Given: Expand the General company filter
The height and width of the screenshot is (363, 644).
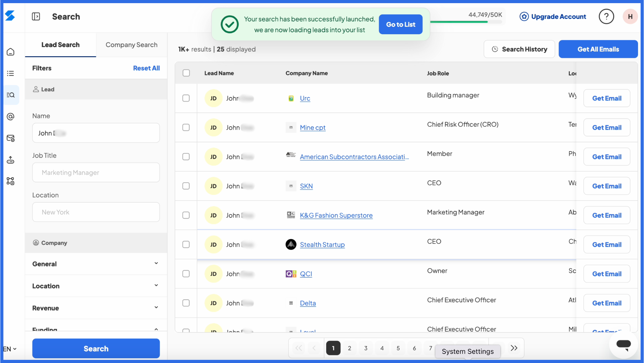Looking at the screenshot, I should click(96, 264).
